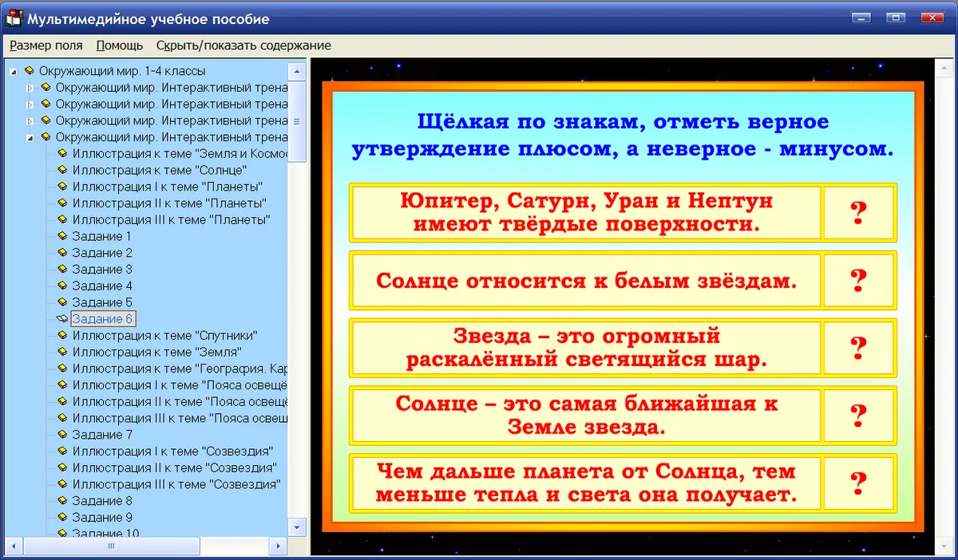Click the right arrow of tree horizontal scrollbar
Viewport: 958px width, 560px height.
(279, 546)
